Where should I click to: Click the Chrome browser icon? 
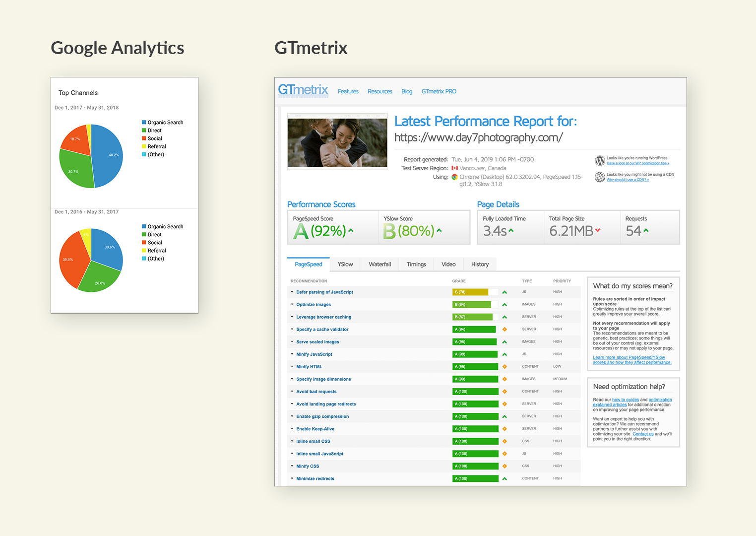point(454,177)
